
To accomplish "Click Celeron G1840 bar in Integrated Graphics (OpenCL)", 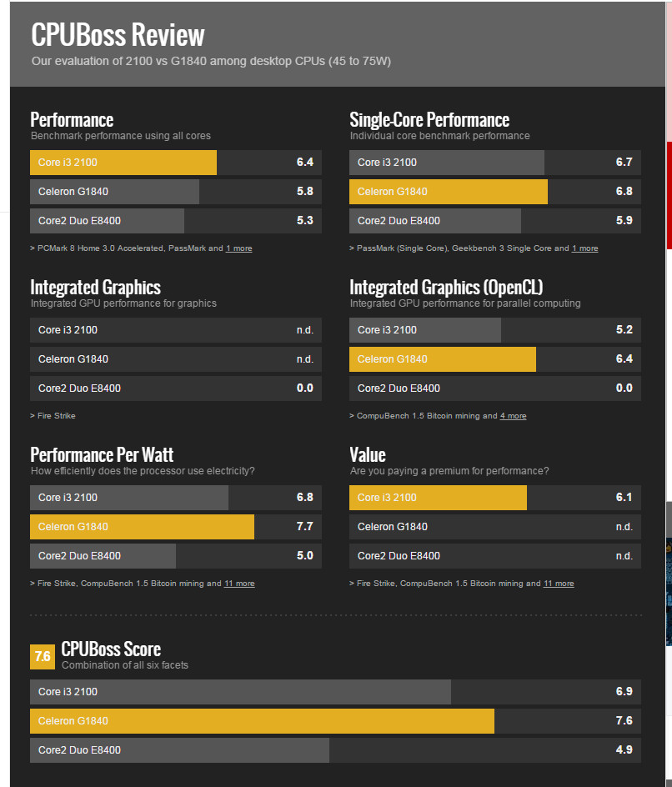I will click(443, 359).
